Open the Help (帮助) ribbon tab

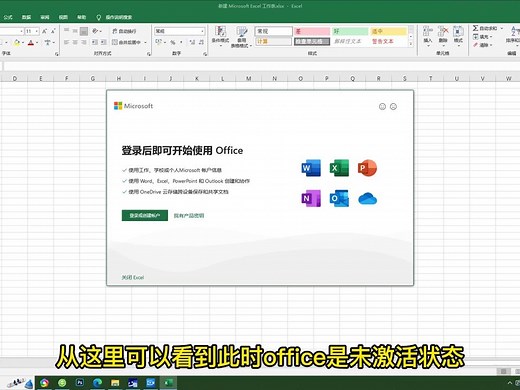[x=81, y=17]
